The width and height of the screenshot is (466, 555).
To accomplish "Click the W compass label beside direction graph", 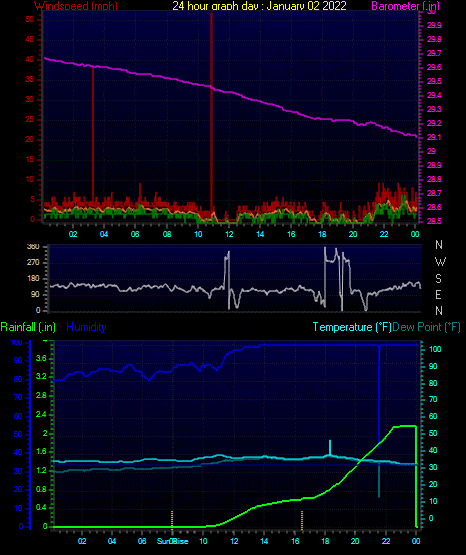I will pyautogui.click(x=440, y=262).
